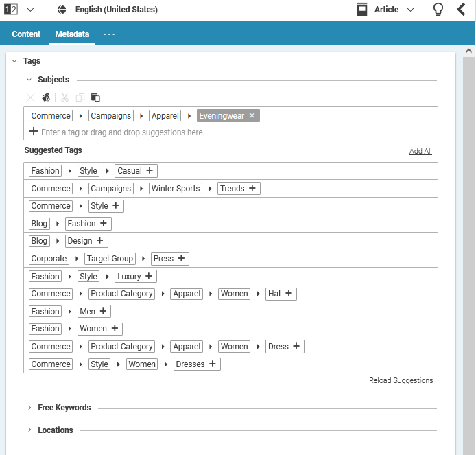Screen dimensions: 476x455
Task: Add the Fashion Men suggested tag
Action: point(103,311)
